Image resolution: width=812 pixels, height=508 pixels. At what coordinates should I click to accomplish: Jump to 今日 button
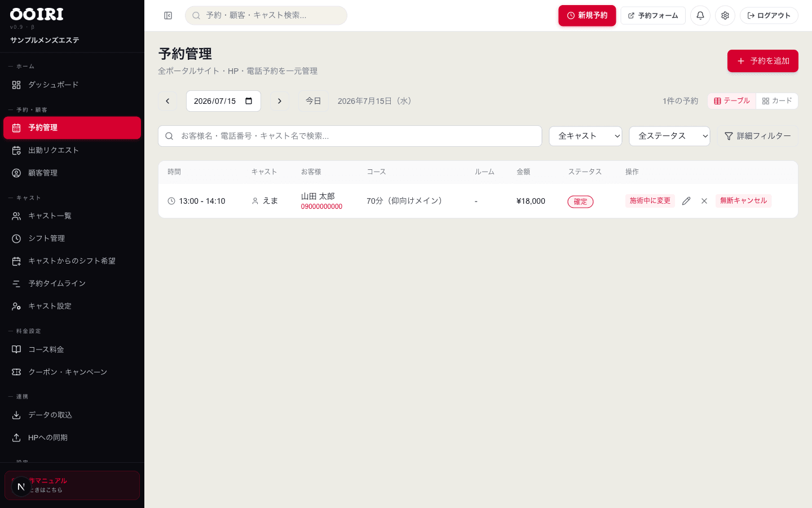[x=314, y=101]
